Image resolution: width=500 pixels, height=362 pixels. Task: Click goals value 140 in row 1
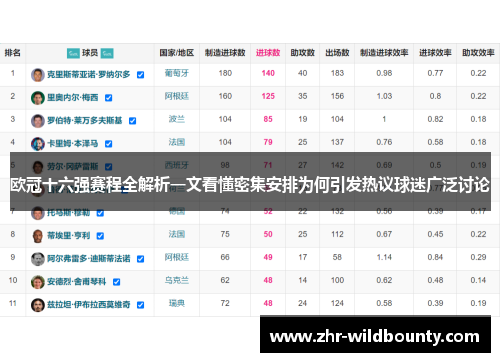click(x=268, y=73)
